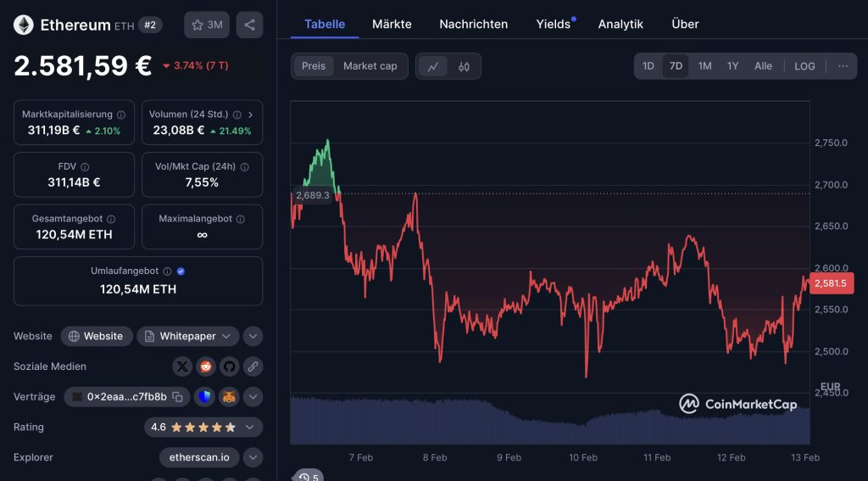Click the blue shield wallet icon
This screenshot has height=481, width=868.
[205, 397]
